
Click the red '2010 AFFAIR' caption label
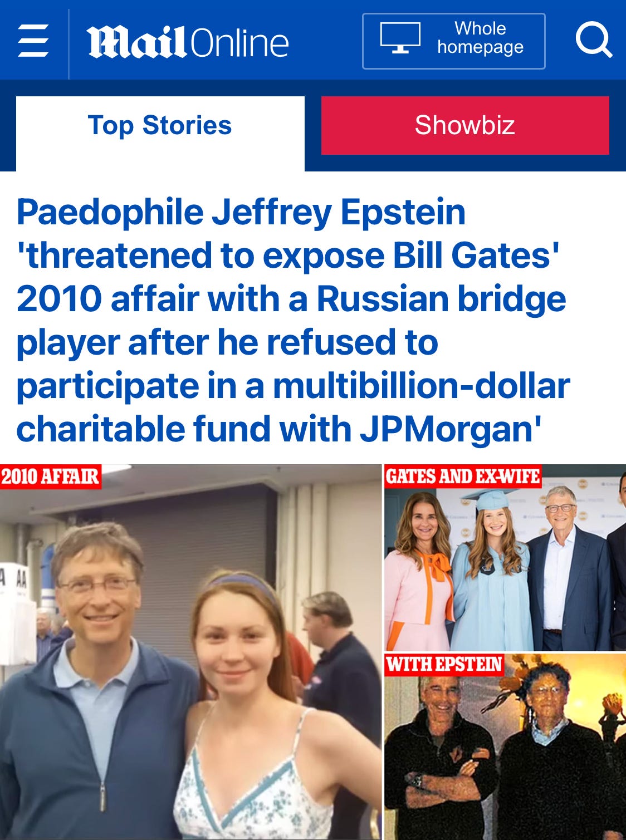(51, 477)
